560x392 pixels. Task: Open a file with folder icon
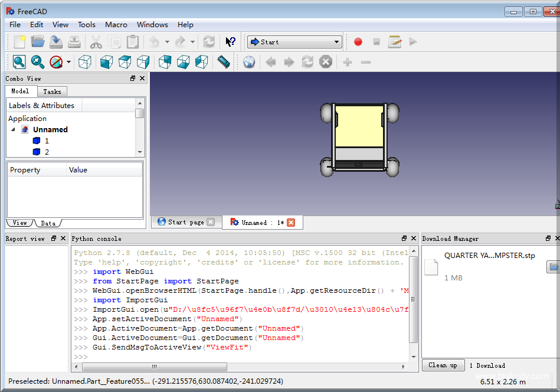(x=38, y=42)
